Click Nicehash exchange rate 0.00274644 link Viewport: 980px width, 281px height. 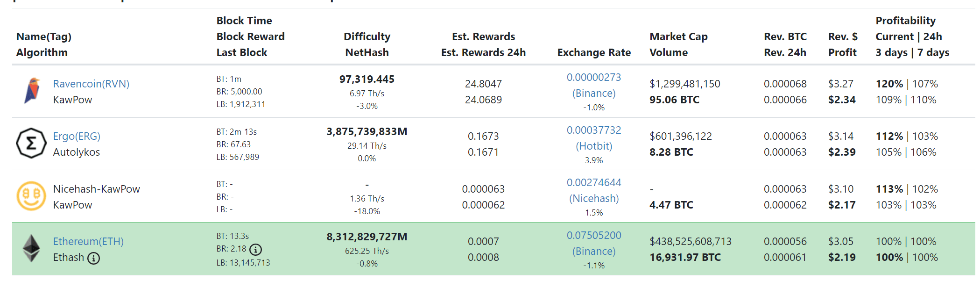(x=594, y=182)
